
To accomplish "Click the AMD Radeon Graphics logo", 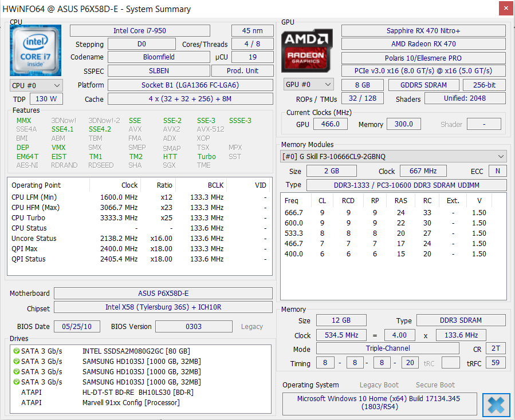I will coord(307,50).
